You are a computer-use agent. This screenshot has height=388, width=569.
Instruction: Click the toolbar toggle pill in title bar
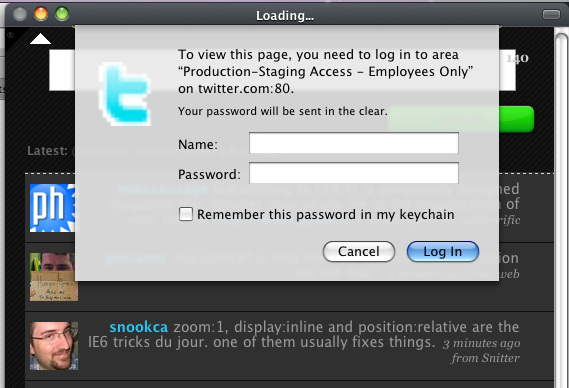(x=551, y=15)
